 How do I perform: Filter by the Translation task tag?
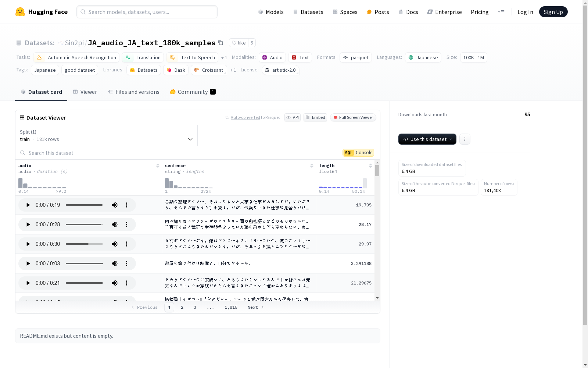tap(143, 58)
